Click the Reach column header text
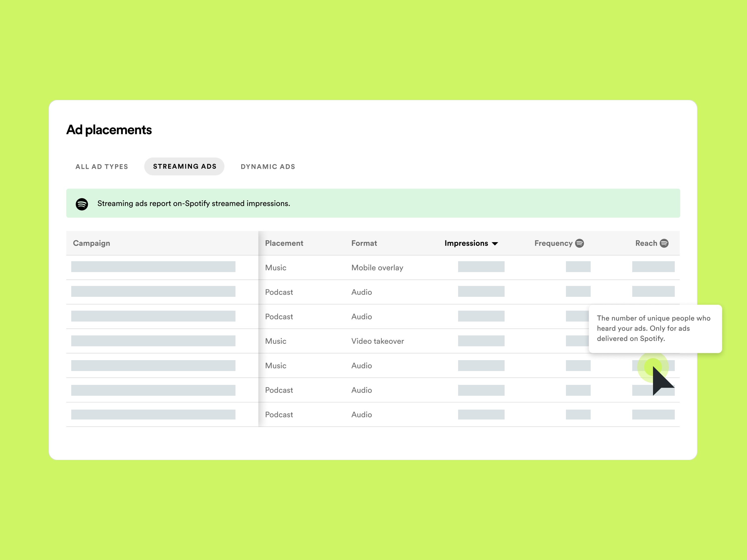This screenshot has width=747, height=560. (x=646, y=243)
